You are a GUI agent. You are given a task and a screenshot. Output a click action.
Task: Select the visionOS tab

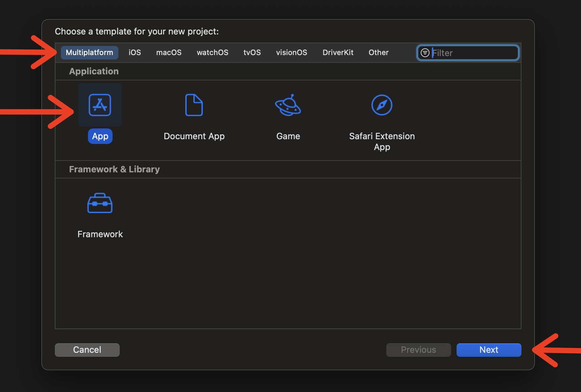coord(292,52)
